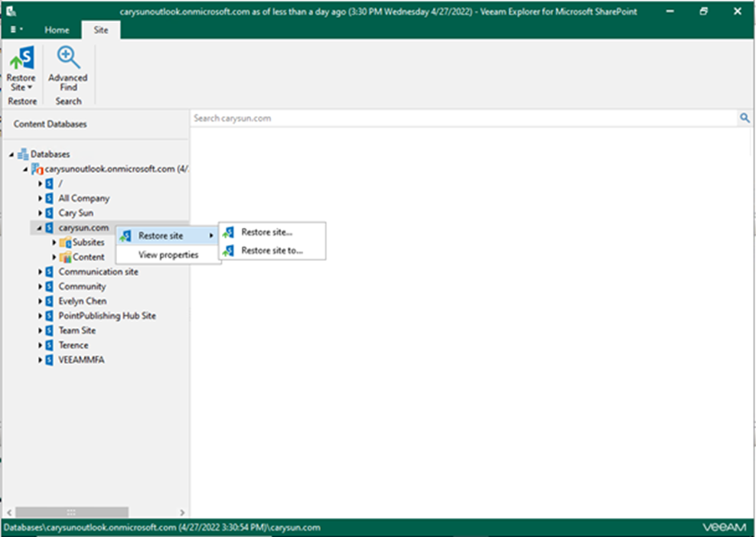This screenshot has height=537, width=756.
Task: Click the icon beside Restore site... submenu item
Action: coord(229,233)
